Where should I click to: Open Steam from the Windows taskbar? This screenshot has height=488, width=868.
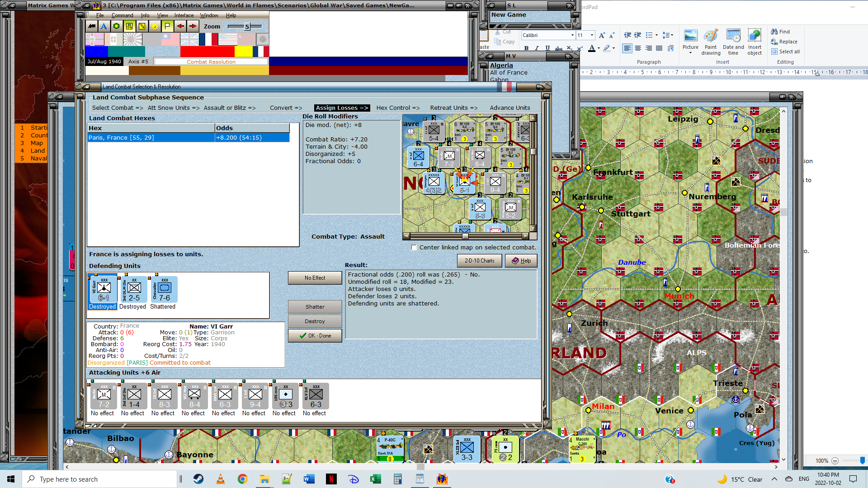pos(198,479)
